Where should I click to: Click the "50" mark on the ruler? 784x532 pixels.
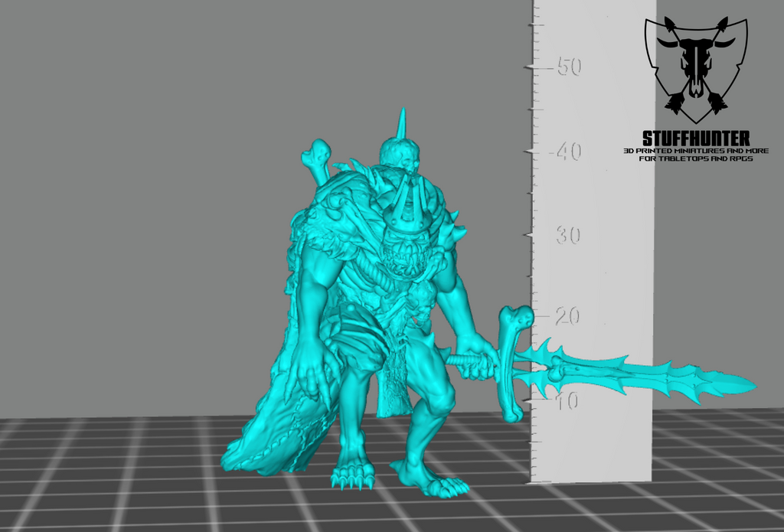tap(569, 67)
